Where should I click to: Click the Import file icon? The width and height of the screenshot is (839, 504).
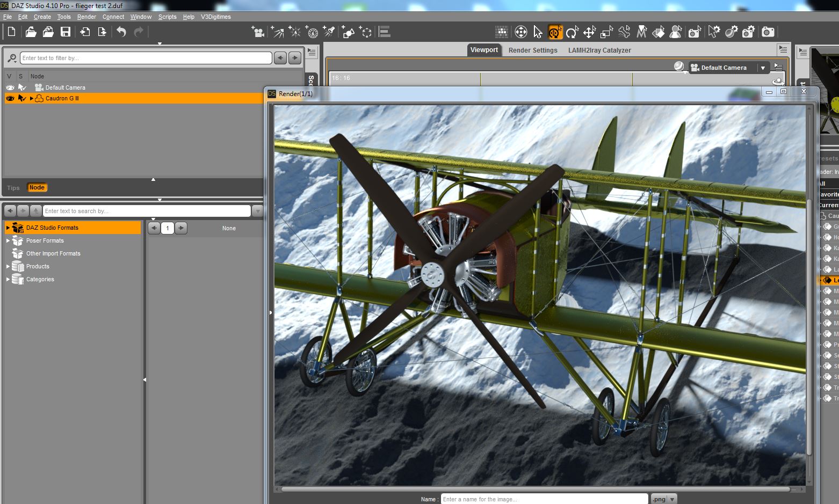[x=85, y=32]
